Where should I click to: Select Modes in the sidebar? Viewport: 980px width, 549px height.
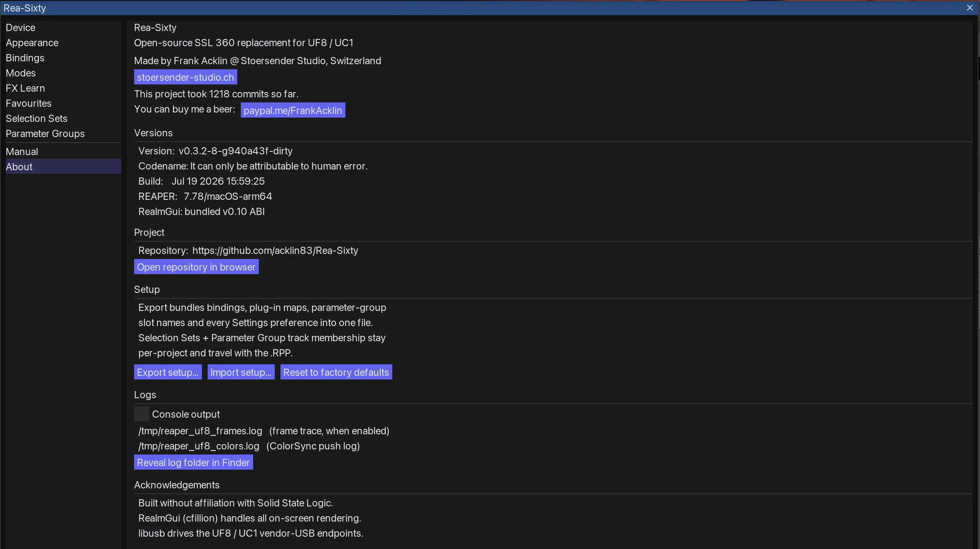point(63,73)
